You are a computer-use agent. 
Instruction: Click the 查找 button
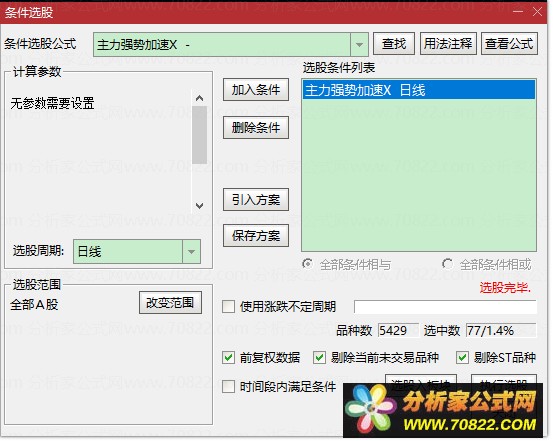(x=394, y=44)
